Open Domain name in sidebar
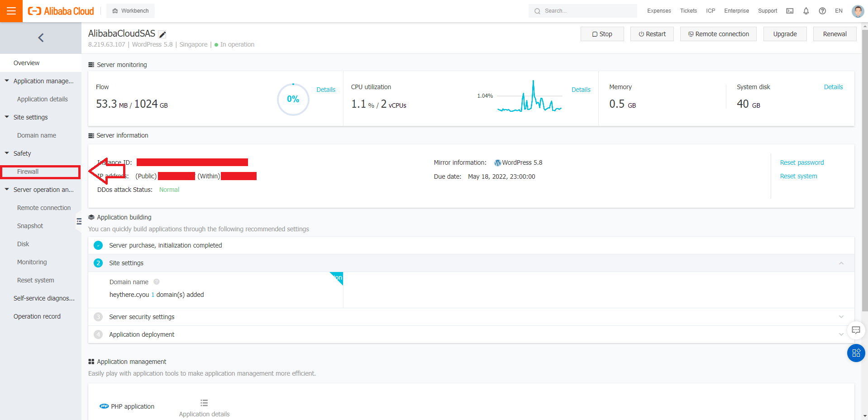Image resolution: width=868 pixels, height=420 pixels. pyautogui.click(x=37, y=135)
